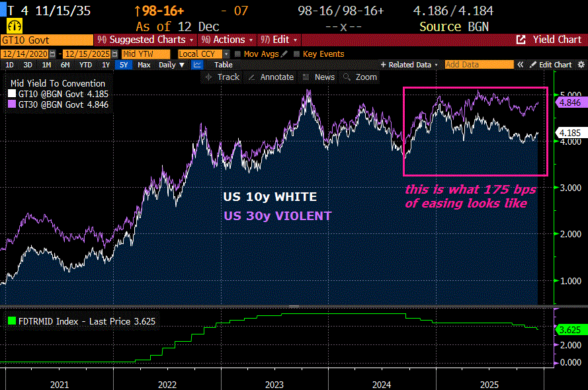The width and height of the screenshot is (588, 390).
Task: Click the blue security indicator beside T 4
Action: (x=3, y=9)
